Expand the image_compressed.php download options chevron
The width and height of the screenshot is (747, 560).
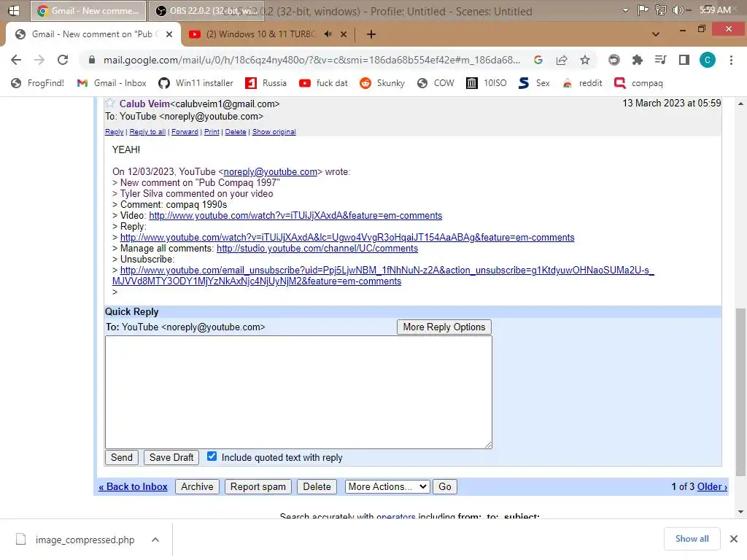click(x=155, y=540)
